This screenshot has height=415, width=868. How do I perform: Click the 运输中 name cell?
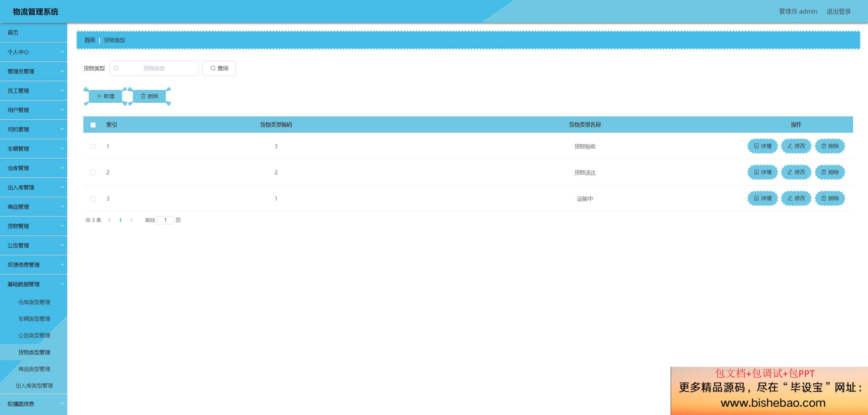585,199
